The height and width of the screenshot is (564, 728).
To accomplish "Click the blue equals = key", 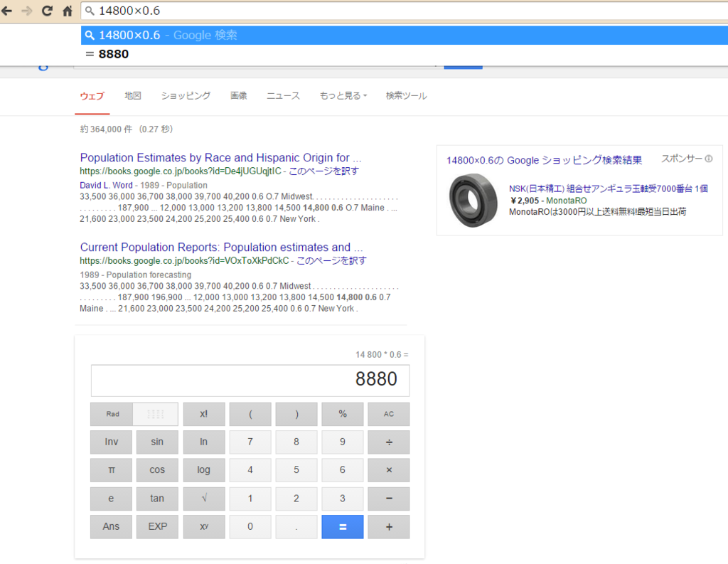I will pos(343,527).
